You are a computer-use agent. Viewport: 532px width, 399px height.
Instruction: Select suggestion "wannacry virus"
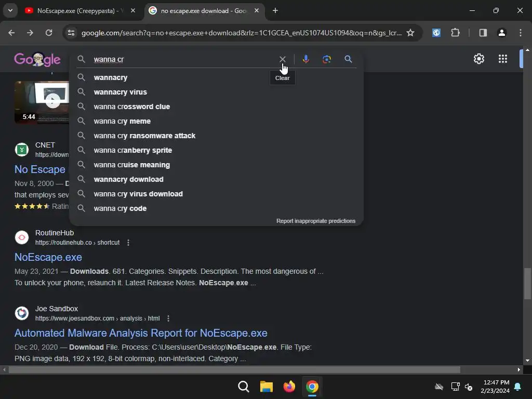click(x=216, y=92)
